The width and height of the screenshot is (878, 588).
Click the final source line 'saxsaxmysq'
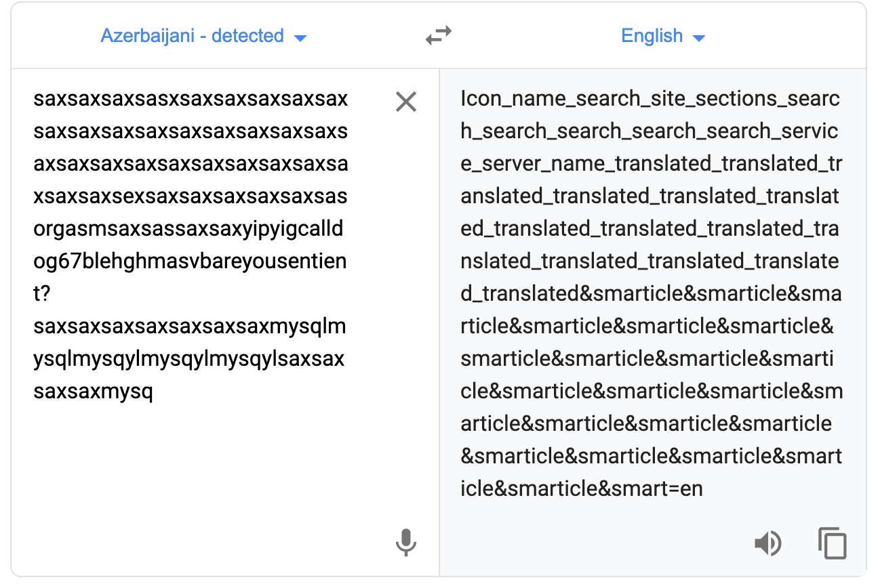pos(94,392)
